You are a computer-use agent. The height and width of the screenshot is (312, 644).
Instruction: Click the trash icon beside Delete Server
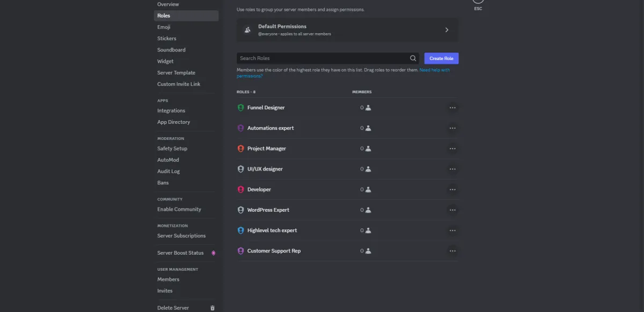coord(213,308)
